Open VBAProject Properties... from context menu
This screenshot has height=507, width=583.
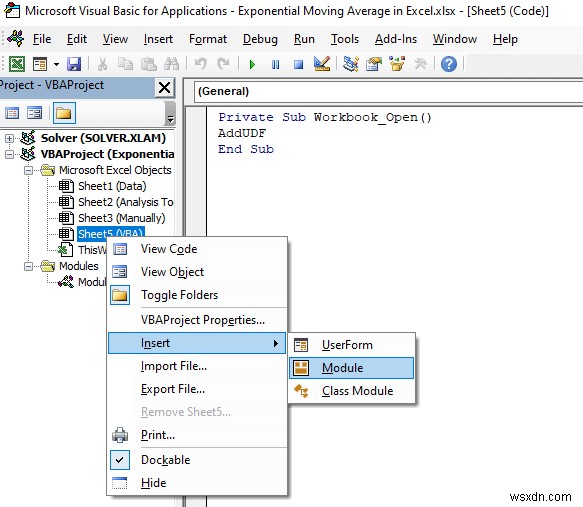[197, 320]
